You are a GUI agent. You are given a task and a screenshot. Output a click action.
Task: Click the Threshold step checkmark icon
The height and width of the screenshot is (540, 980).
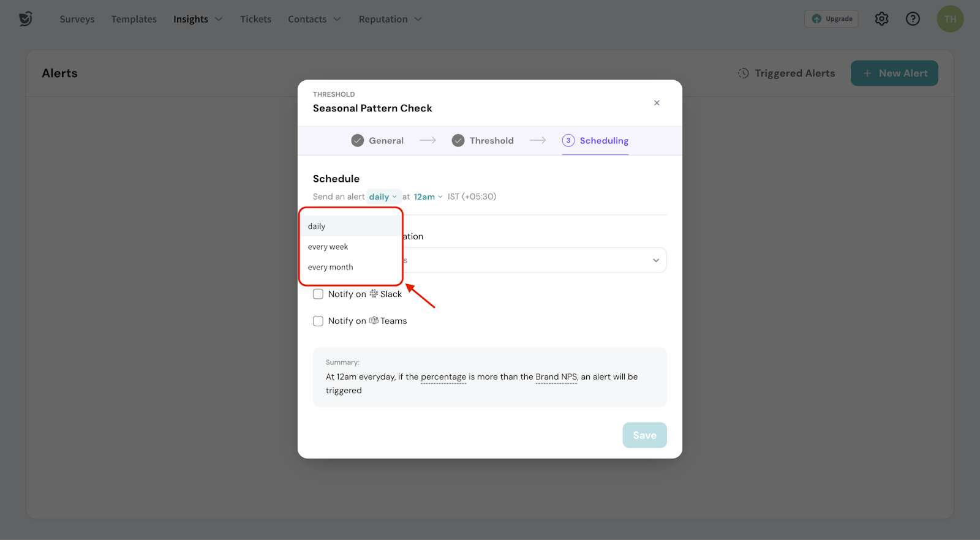pyautogui.click(x=458, y=141)
